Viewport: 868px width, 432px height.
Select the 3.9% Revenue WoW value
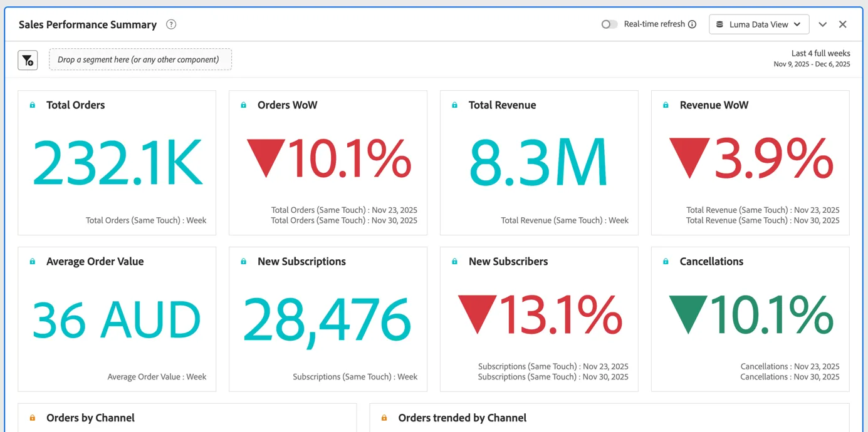(x=751, y=158)
